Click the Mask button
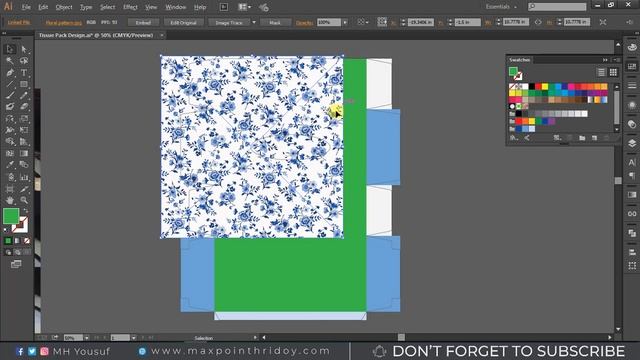This screenshot has height=360, width=640. 275,22
